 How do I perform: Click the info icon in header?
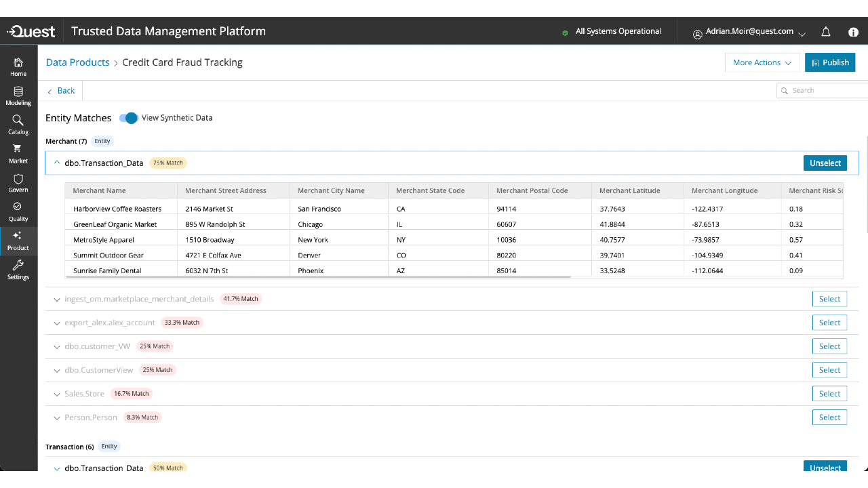[x=854, y=32]
